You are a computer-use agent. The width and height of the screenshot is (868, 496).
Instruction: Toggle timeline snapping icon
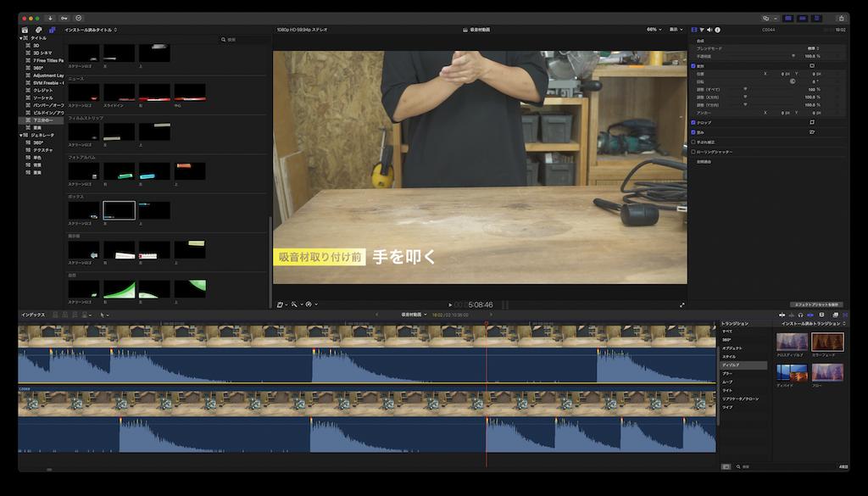pyautogui.click(x=810, y=315)
